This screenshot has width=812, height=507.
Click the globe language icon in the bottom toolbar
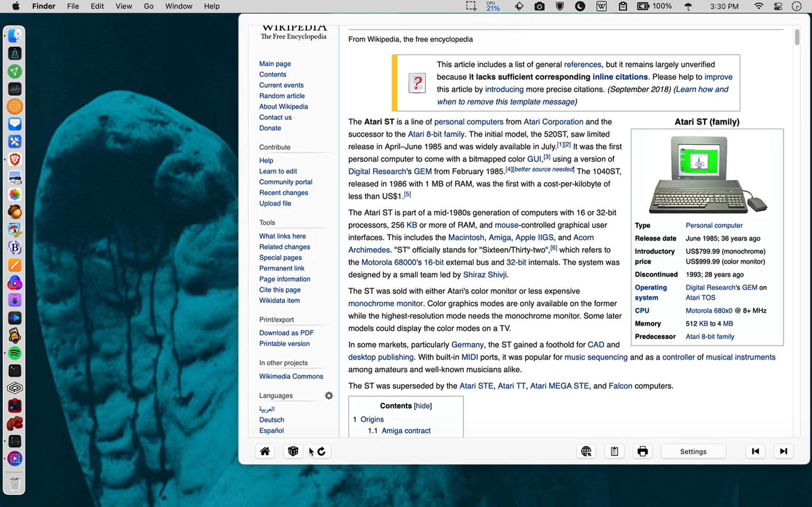[586, 452]
